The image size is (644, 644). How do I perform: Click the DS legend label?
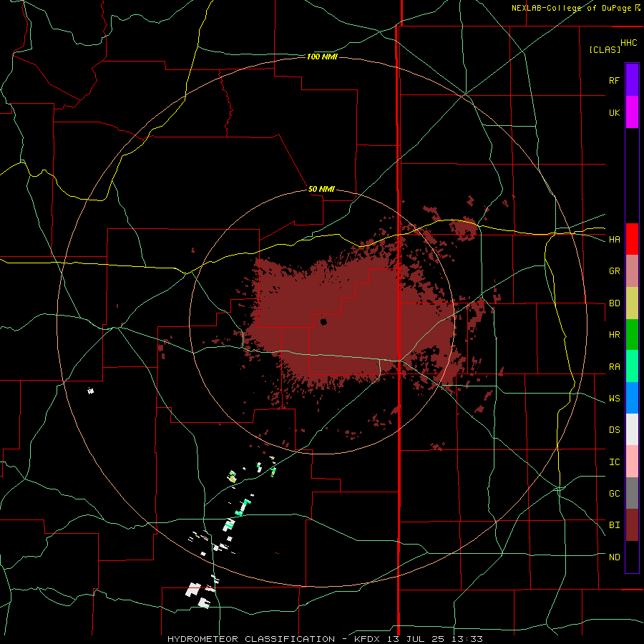pos(614,430)
